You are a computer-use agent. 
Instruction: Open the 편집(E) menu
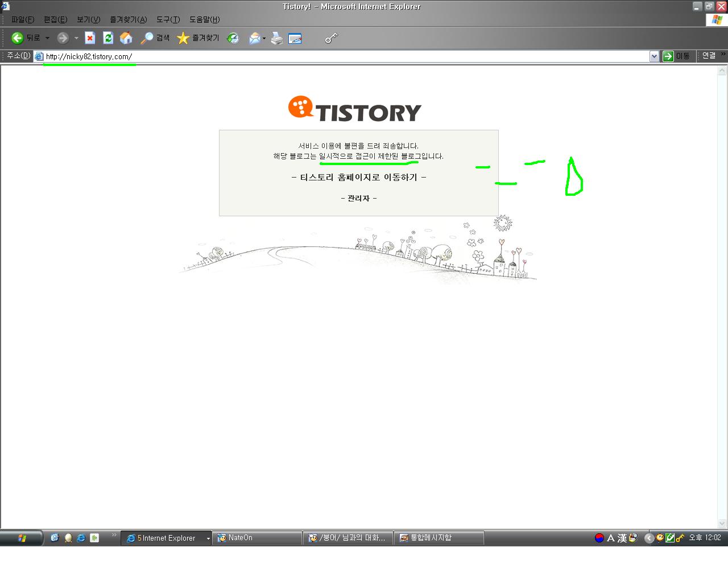click(55, 19)
